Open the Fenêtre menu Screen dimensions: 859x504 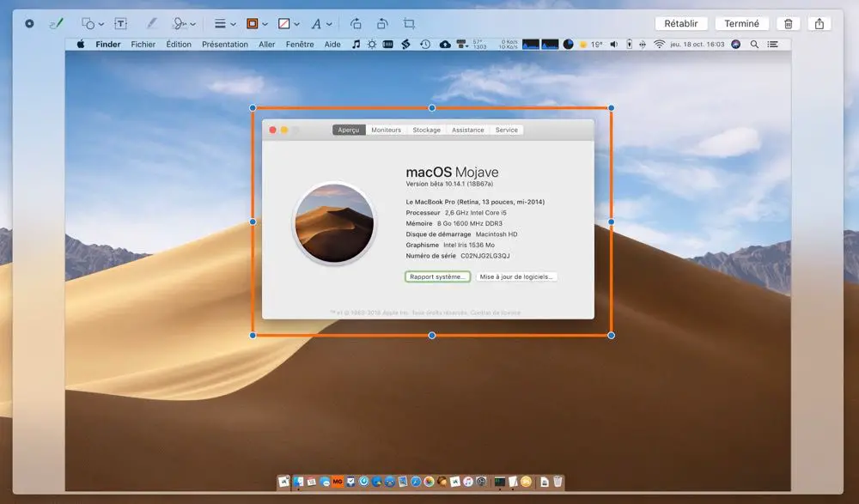tap(300, 45)
